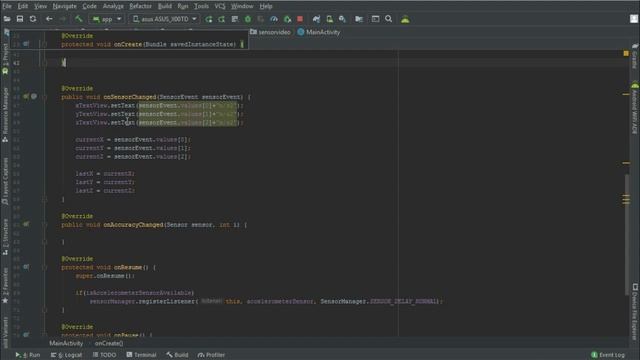640x360 pixels.
Task: Open the Analyze menu
Action: pyautogui.click(x=113, y=6)
